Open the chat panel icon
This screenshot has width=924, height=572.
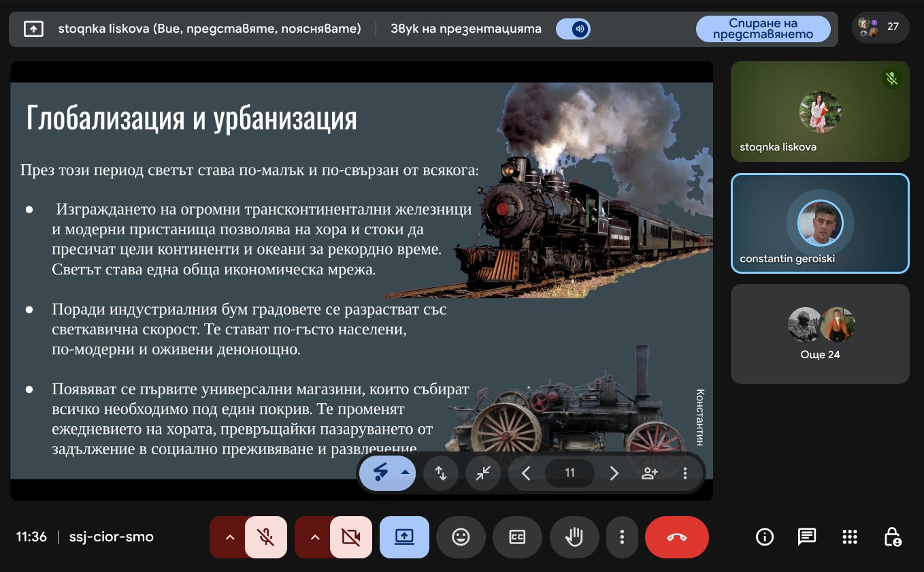806,537
